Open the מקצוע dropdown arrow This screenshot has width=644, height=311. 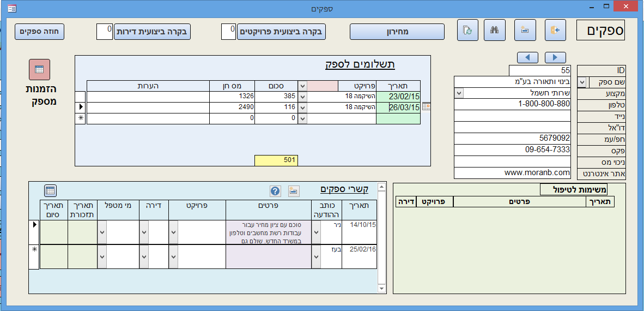tap(459, 93)
